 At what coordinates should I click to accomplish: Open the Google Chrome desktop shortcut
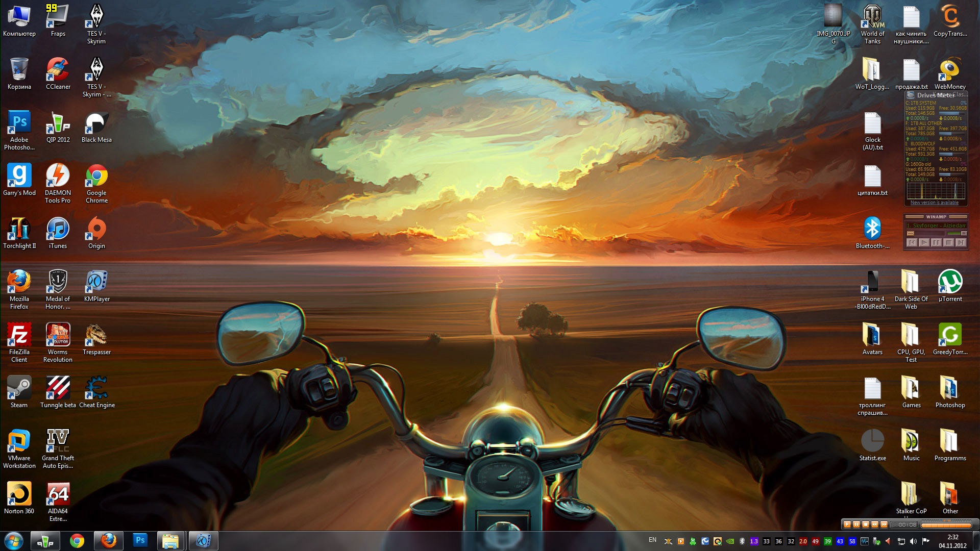96,183
